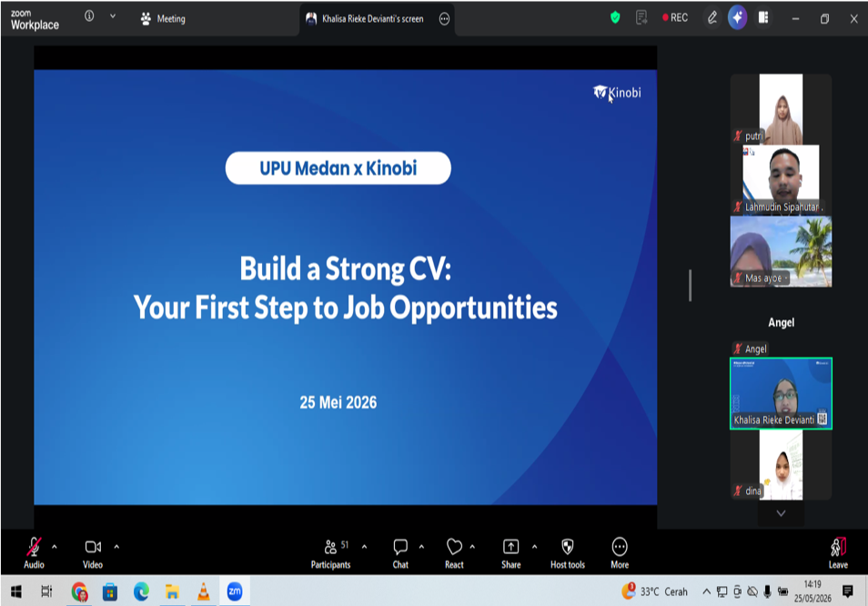Leave the meeting
Screen dimensions: 868x606
(x=838, y=552)
